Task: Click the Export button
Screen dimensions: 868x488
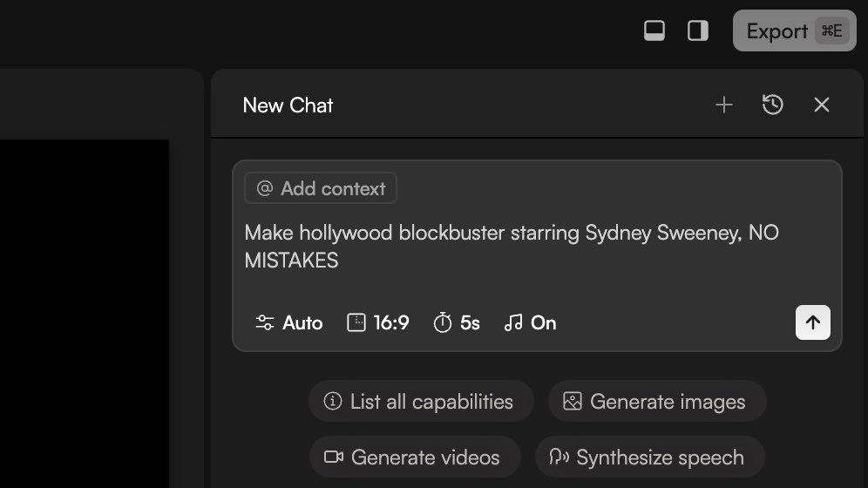Action: (x=795, y=30)
